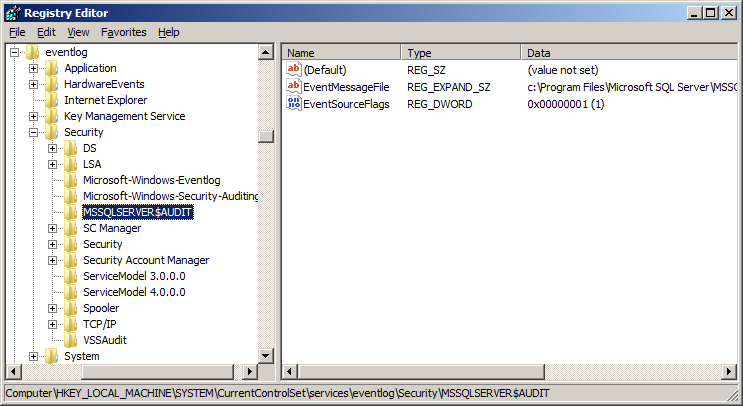743x406 pixels.
Task: Expand the Spooler subkey
Action: click(x=53, y=308)
